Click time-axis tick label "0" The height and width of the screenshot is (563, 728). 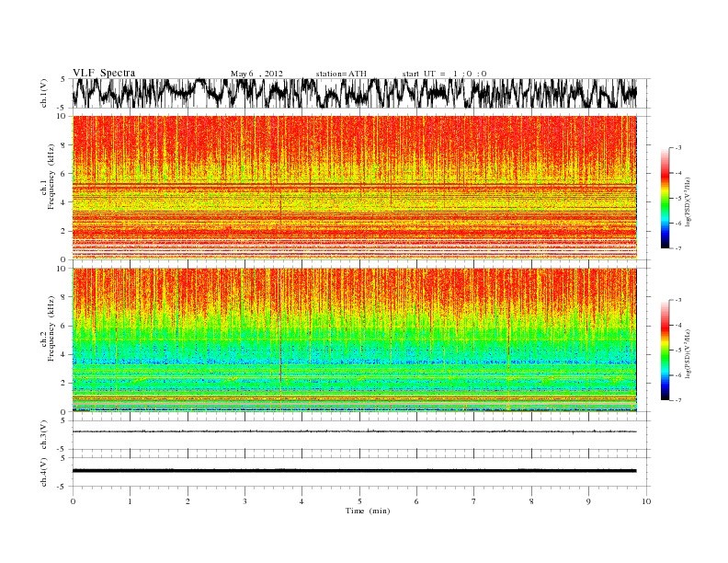pos(73,501)
